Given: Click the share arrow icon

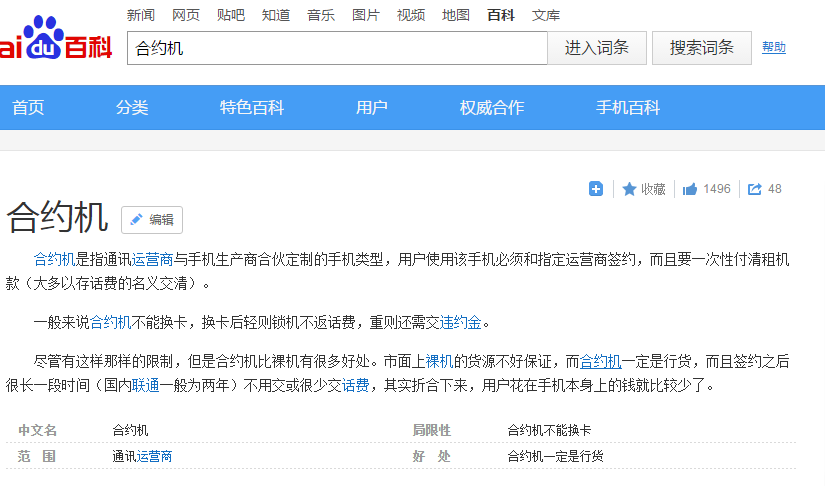Looking at the screenshot, I should coord(755,189).
